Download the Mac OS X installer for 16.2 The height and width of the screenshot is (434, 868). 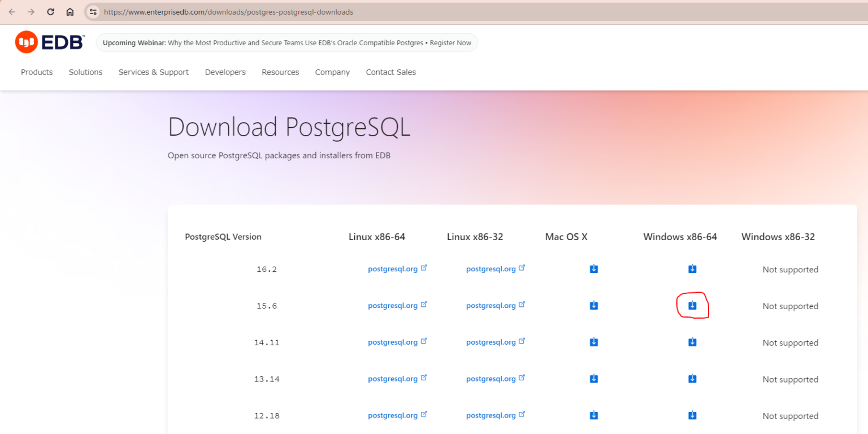(593, 269)
